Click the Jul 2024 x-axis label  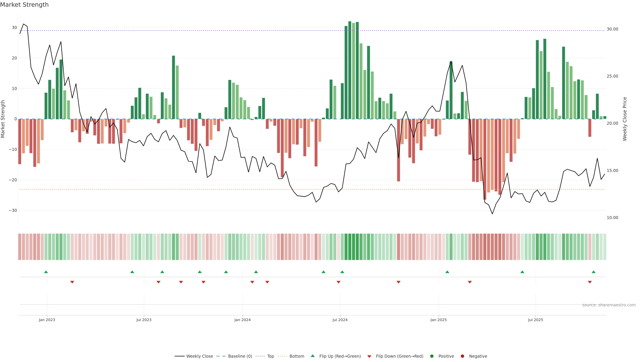click(340, 320)
